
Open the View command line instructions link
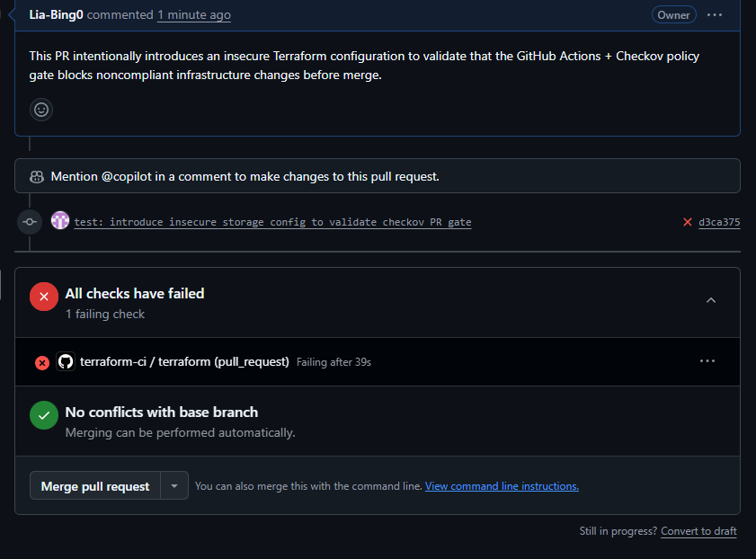(x=502, y=486)
